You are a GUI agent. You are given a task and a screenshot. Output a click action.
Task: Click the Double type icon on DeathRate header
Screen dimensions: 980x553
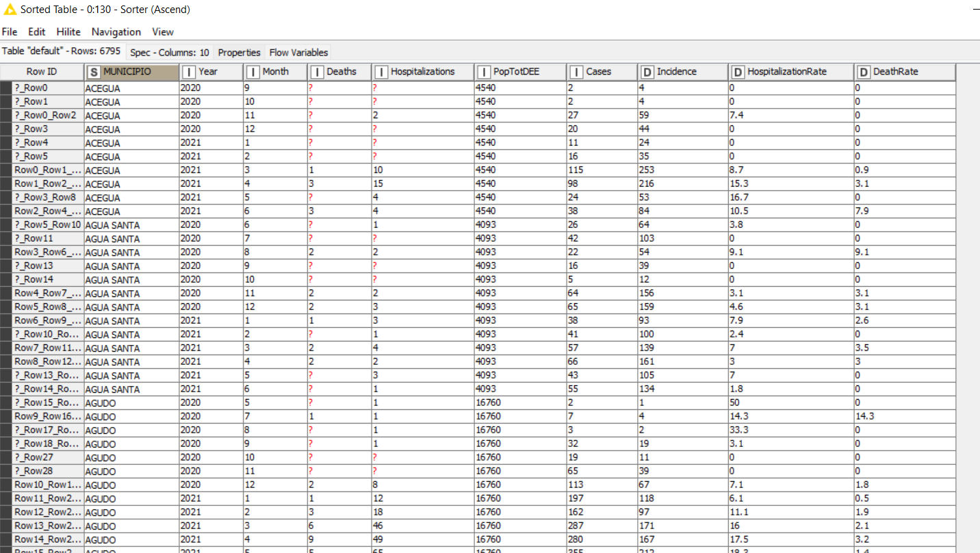point(864,72)
